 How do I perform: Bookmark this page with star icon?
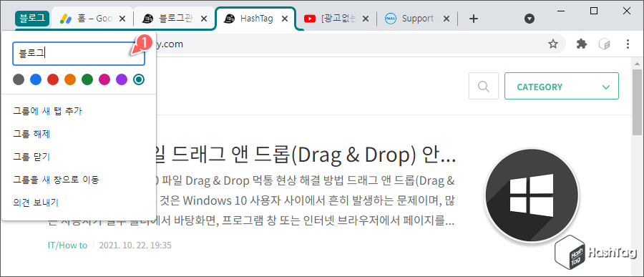[553, 44]
